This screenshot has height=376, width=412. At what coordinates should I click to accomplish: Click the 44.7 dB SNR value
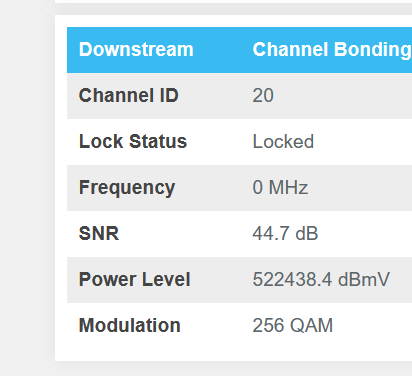[x=285, y=233]
